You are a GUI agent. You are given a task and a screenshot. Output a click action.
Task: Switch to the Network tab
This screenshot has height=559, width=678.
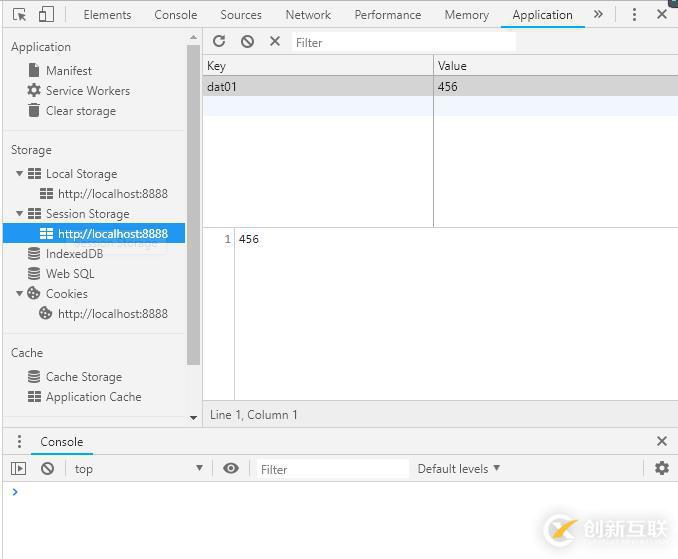point(308,15)
